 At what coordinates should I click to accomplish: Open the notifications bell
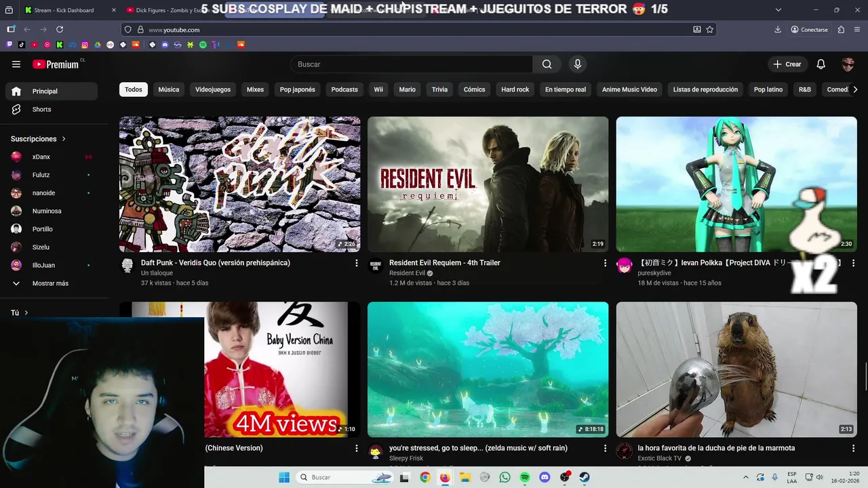click(x=821, y=64)
